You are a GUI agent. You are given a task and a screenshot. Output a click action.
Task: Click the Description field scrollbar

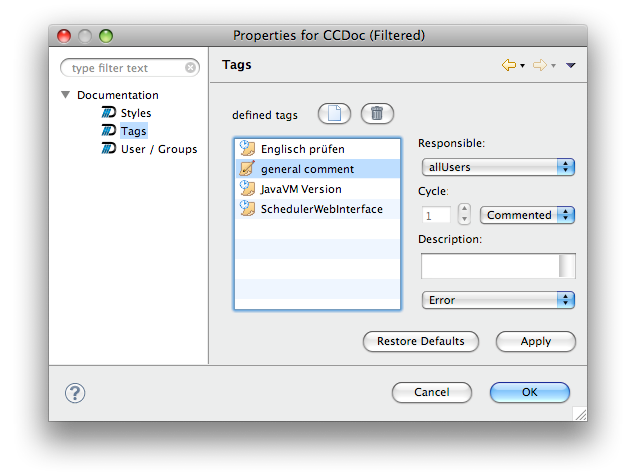click(x=567, y=266)
